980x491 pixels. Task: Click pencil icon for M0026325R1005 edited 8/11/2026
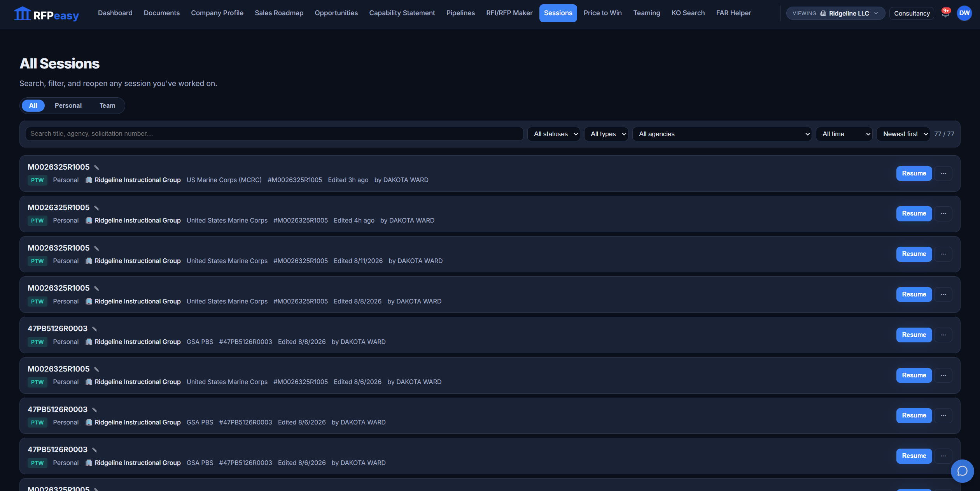pos(96,249)
